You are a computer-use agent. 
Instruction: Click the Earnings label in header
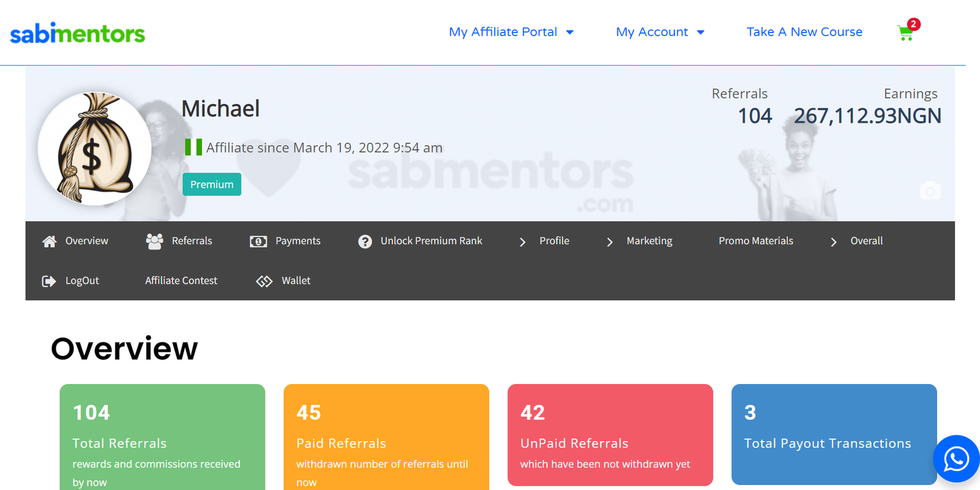910,94
